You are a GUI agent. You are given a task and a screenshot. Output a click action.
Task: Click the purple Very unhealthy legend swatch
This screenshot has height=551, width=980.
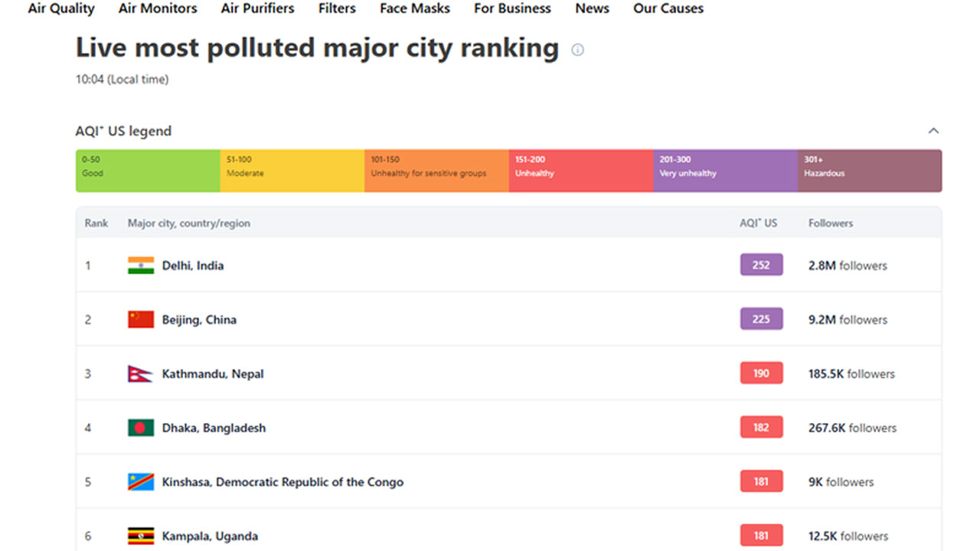[725, 170]
